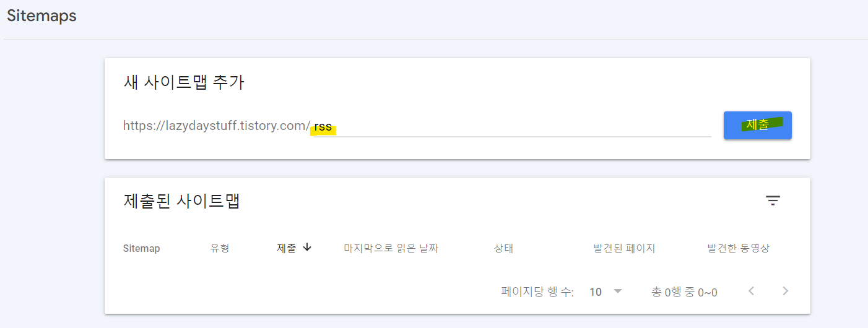Sort by 마지막으로 읽은 날짜 column
This screenshot has height=328, width=868.
click(391, 248)
